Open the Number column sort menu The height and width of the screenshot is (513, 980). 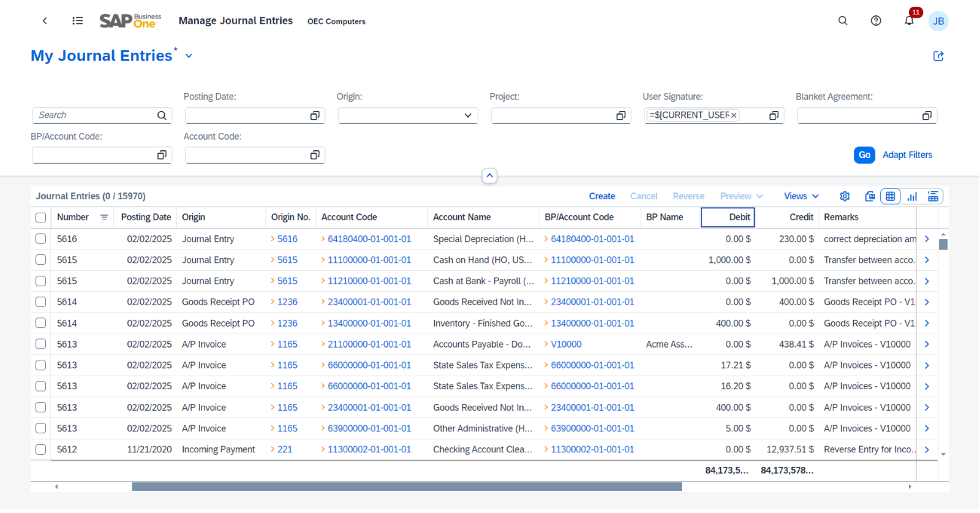click(104, 217)
